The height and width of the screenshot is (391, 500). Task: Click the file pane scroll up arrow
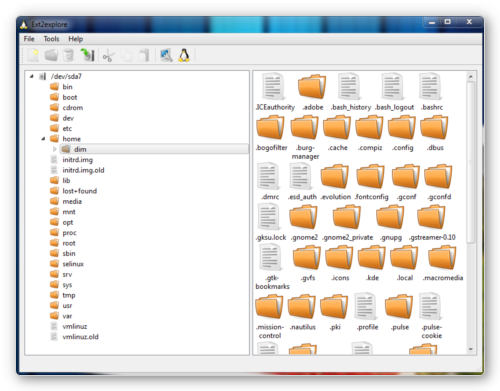click(471, 77)
